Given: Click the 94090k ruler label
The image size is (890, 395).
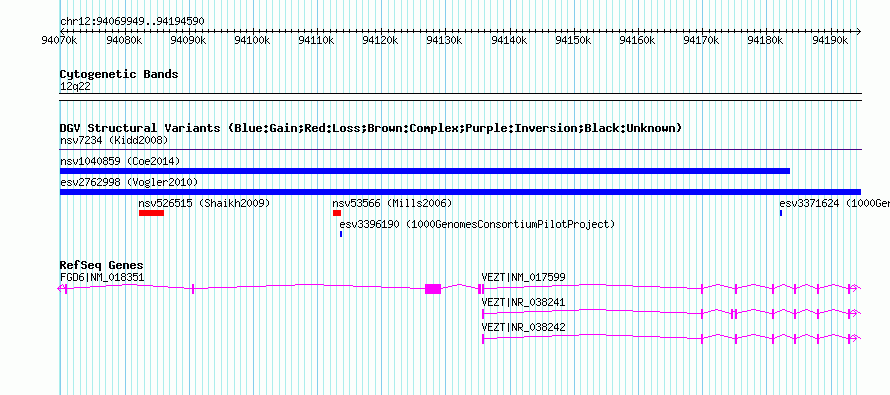Looking at the screenshot, I should [x=187, y=40].
